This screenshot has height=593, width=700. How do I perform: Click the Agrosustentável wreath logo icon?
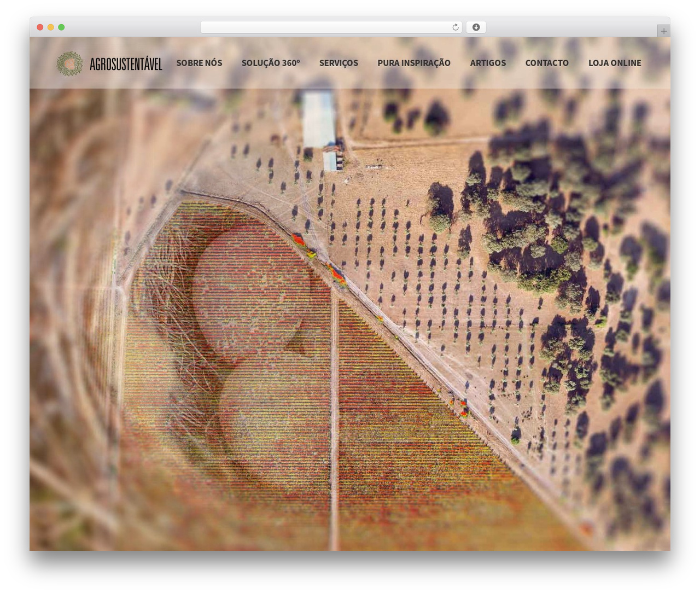(69, 63)
